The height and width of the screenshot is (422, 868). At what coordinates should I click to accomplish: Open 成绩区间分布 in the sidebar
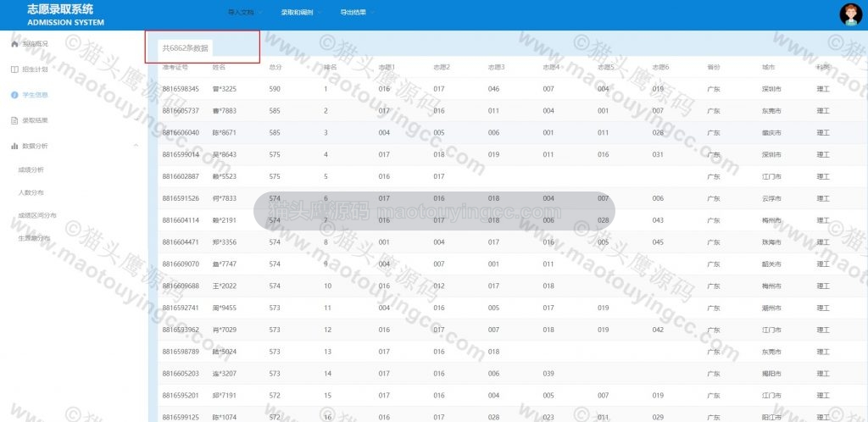[37, 215]
